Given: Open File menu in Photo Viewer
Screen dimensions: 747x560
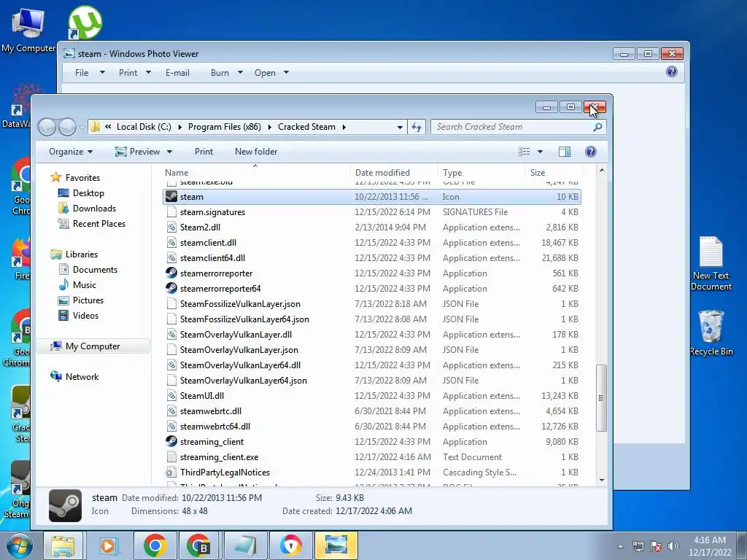Looking at the screenshot, I should (x=90, y=73).
